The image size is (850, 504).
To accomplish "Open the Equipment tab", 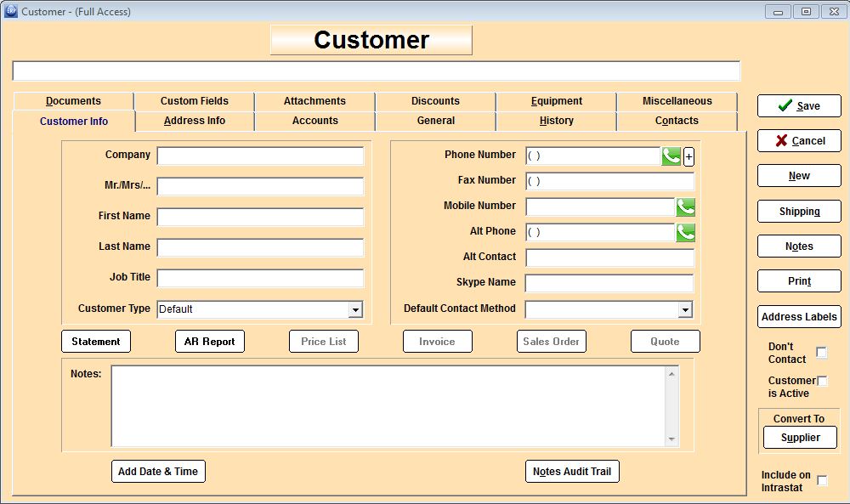I will [557, 101].
